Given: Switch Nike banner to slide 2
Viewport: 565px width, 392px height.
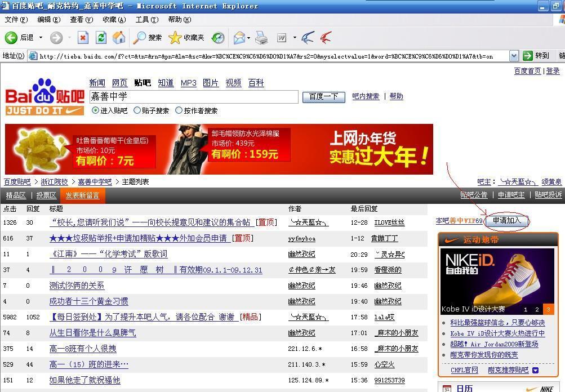Looking at the screenshot, I should 537,309.
